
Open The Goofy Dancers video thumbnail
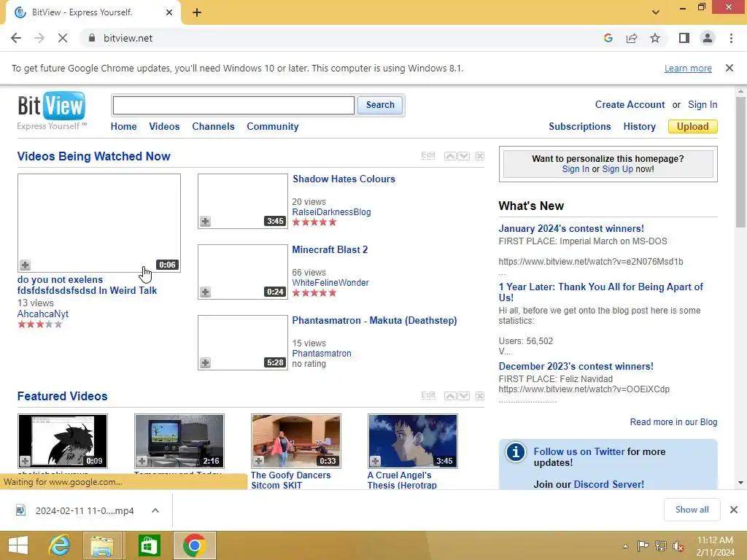[296, 441]
